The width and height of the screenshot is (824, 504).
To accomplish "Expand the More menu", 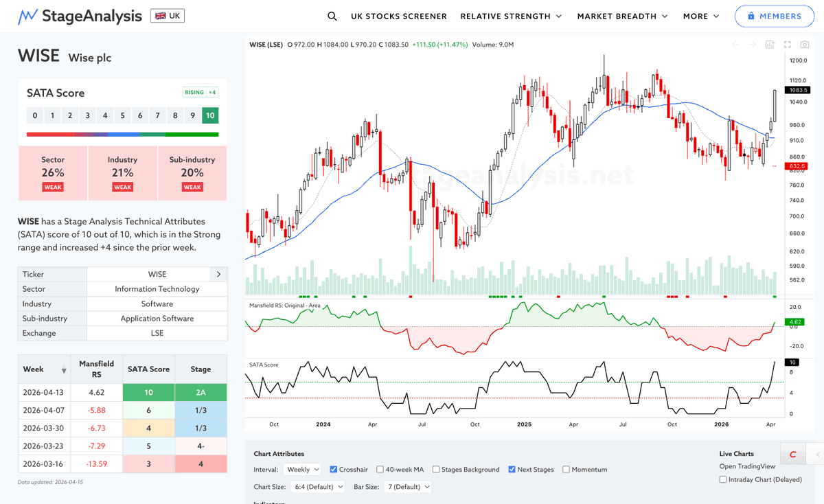I will coord(701,16).
